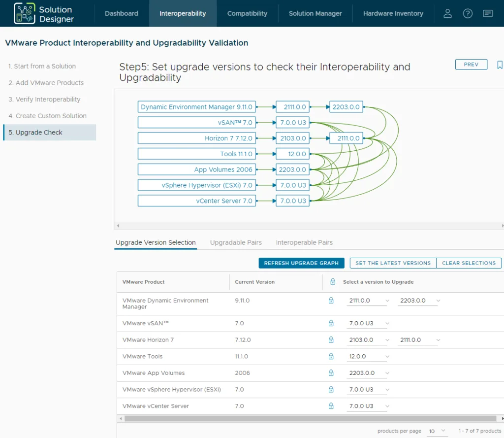Image resolution: width=504 pixels, height=438 pixels.
Task: Click the 9.11.0 current version cell
Action: coord(242,301)
